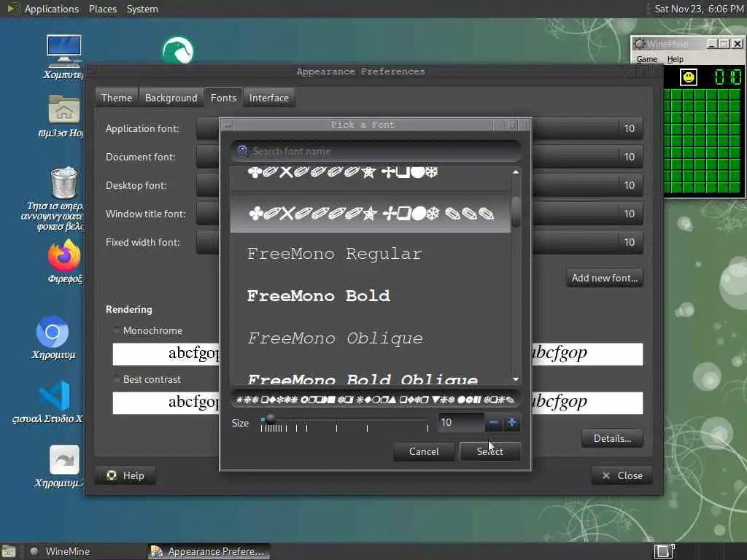The height and width of the screenshot is (560, 747).
Task: Launch Firefox from the desktop
Action: point(64,256)
